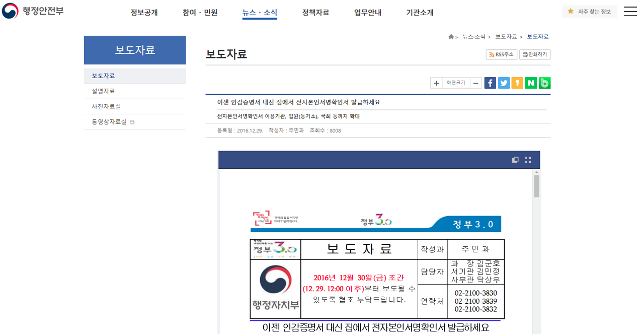The width and height of the screenshot is (644, 334).
Task: Open document in new window from viewer toolbar
Action: [515, 159]
